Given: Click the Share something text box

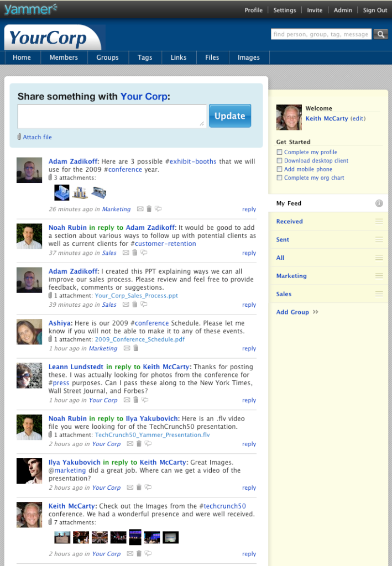Looking at the screenshot, I should point(112,116).
